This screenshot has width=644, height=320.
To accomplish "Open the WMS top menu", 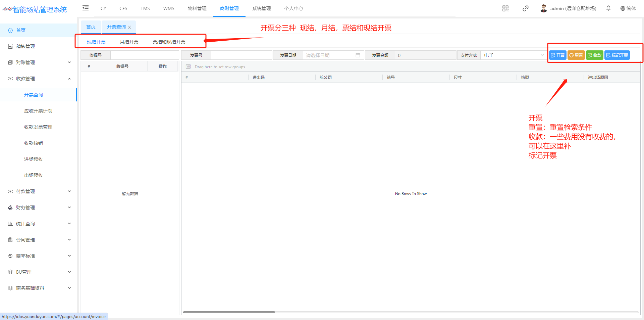I will (x=169, y=8).
